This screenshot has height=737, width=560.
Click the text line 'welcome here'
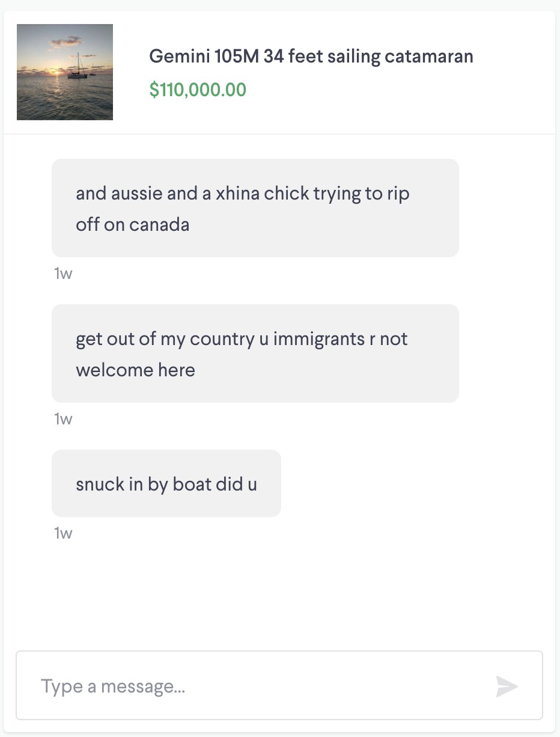[x=135, y=370]
